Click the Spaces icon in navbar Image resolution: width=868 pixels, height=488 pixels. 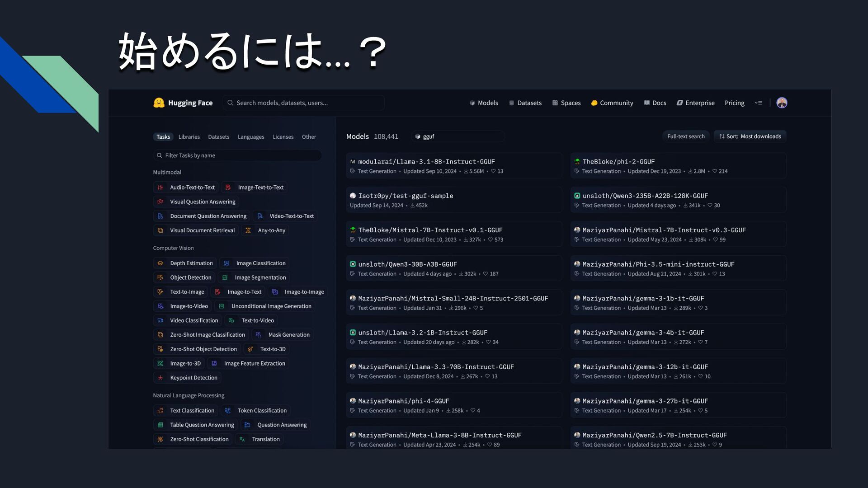pos(555,103)
